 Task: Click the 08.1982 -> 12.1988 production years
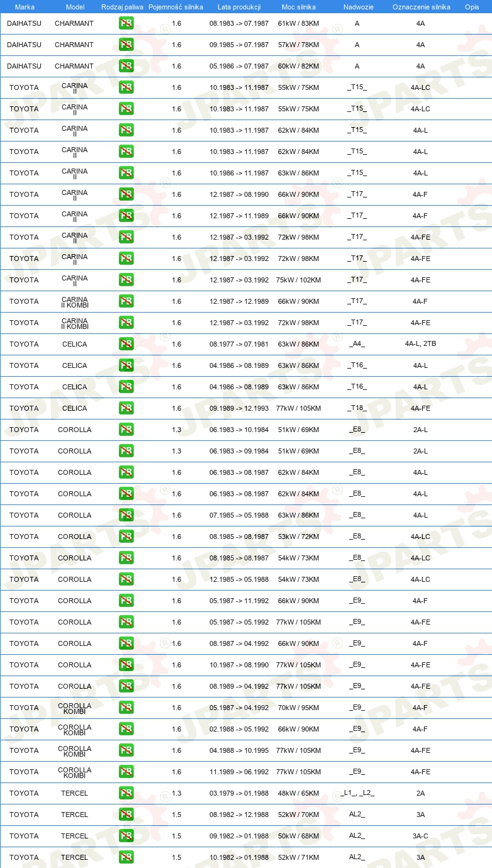click(239, 815)
